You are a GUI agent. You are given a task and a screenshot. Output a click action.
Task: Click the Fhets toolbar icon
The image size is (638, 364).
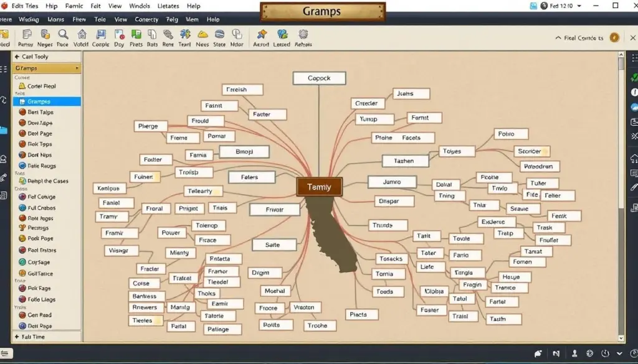(x=136, y=34)
